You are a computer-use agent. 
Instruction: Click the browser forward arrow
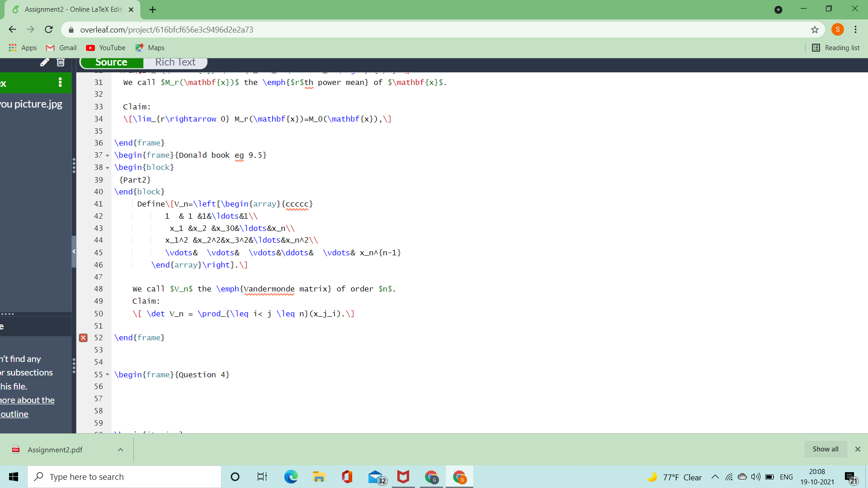[30, 29]
